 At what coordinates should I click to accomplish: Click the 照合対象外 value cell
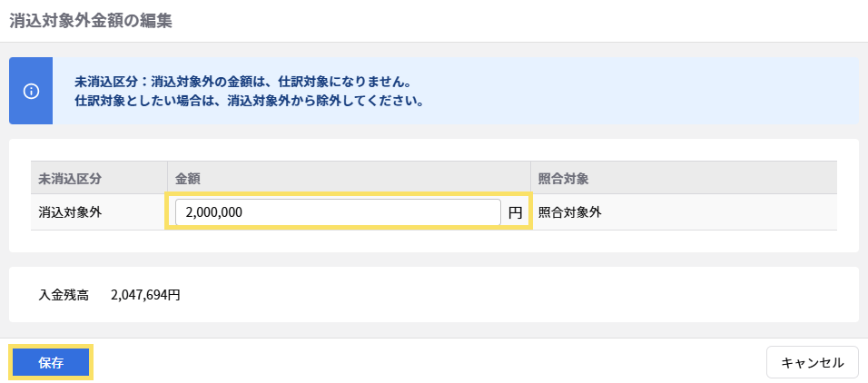pos(569,212)
